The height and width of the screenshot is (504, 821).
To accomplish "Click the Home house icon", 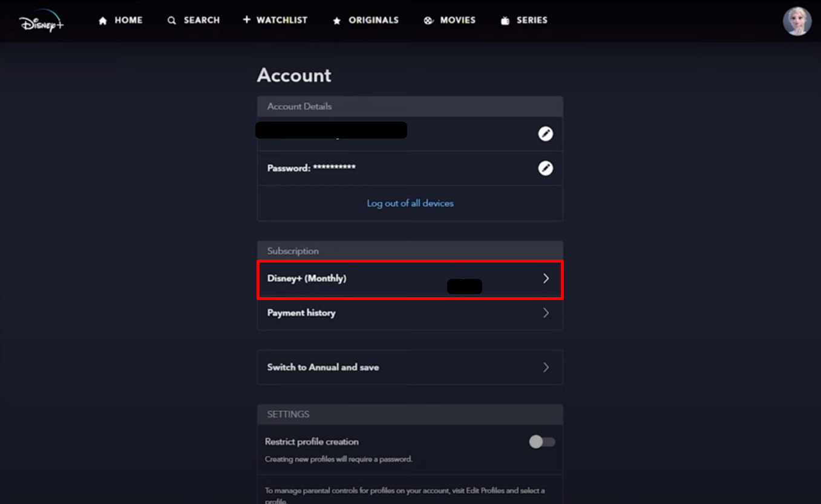I will click(x=103, y=21).
